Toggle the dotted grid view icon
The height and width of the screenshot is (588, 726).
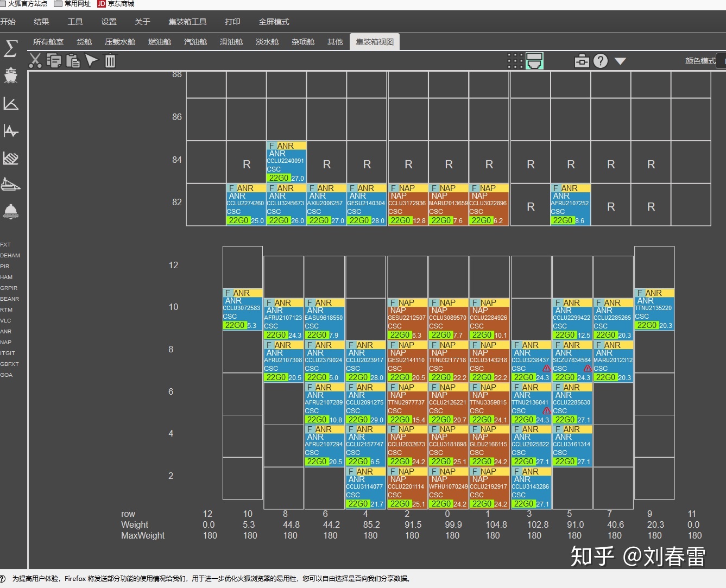coord(515,61)
